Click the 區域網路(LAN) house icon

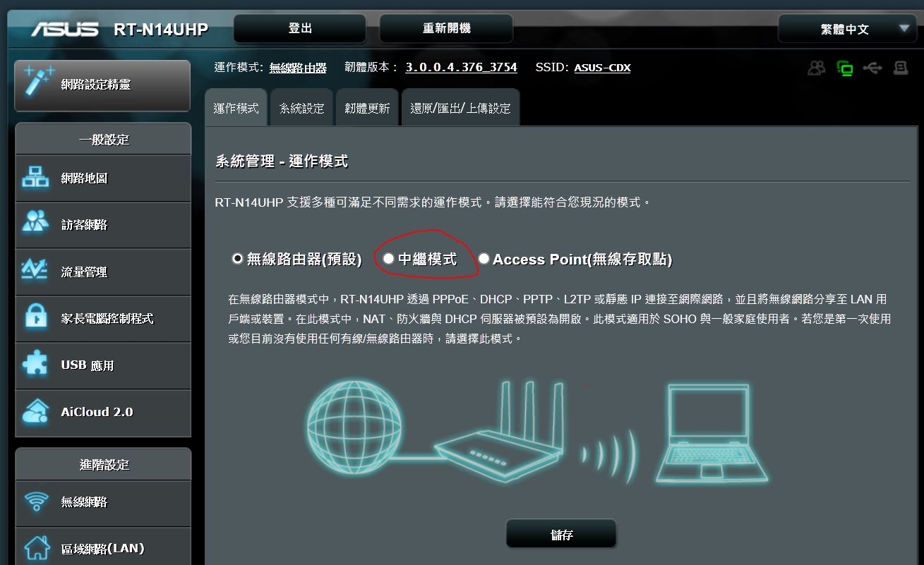tap(37, 548)
